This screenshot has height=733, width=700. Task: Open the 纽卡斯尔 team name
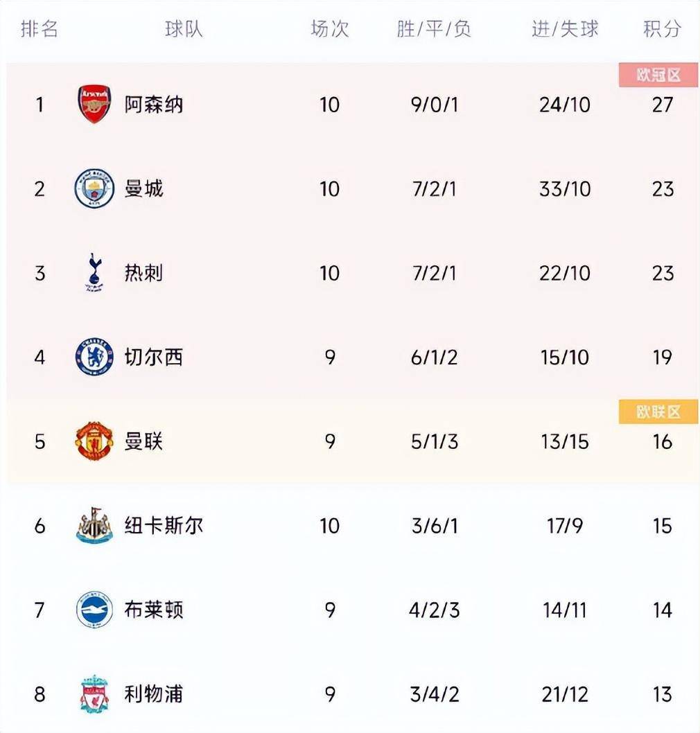tap(164, 525)
